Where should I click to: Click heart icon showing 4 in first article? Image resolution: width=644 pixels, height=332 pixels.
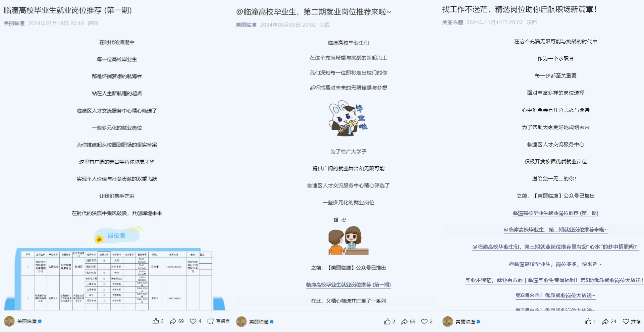193,321
